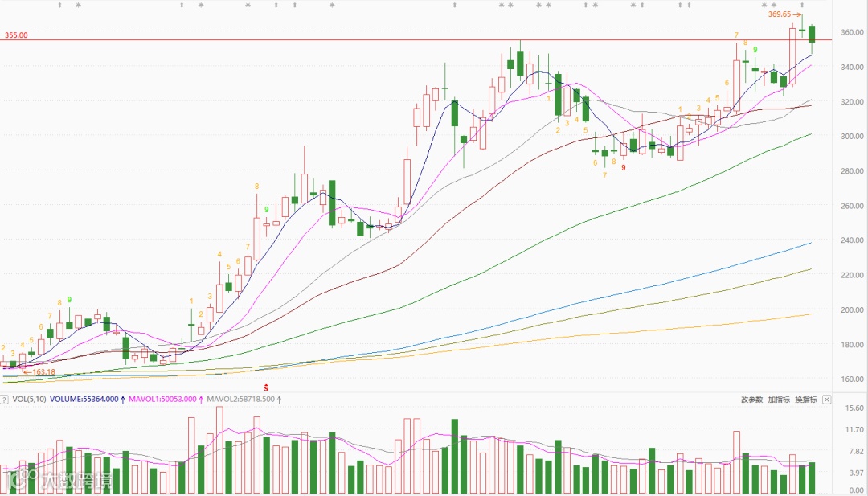This screenshot has width=868, height=496.
Task: Open the volume indicator help question-mark icon
Action: [x=4, y=399]
